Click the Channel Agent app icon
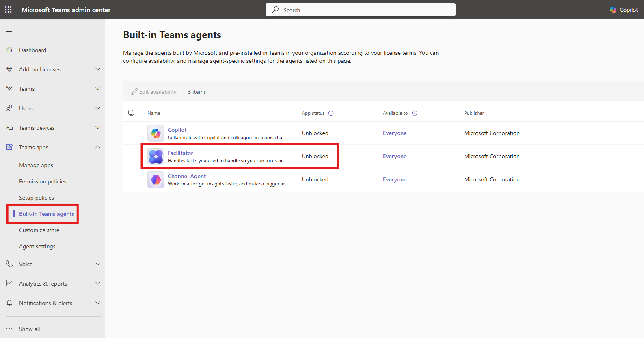This screenshot has height=338, width=644. pyautogui.click(x=156, y=179)
